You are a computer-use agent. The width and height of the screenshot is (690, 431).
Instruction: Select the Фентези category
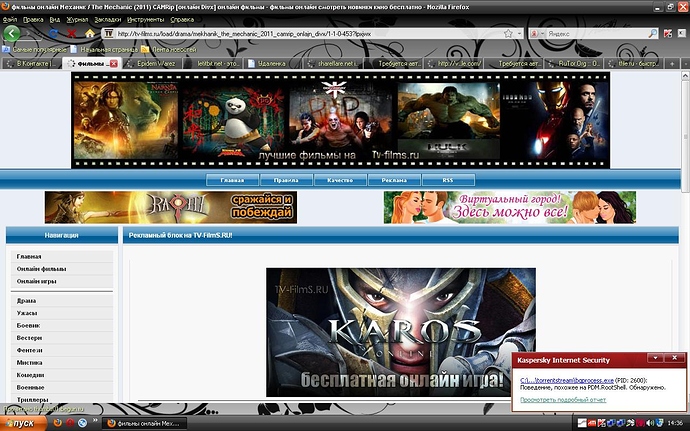[62, 350]
